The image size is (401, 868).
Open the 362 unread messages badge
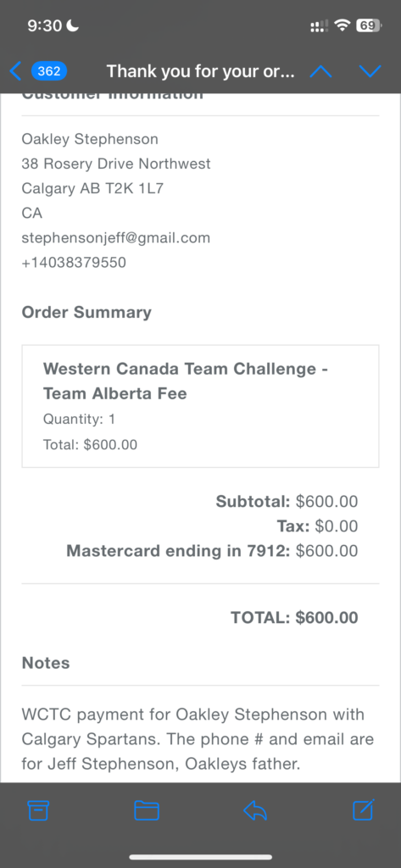click(49, 71)
